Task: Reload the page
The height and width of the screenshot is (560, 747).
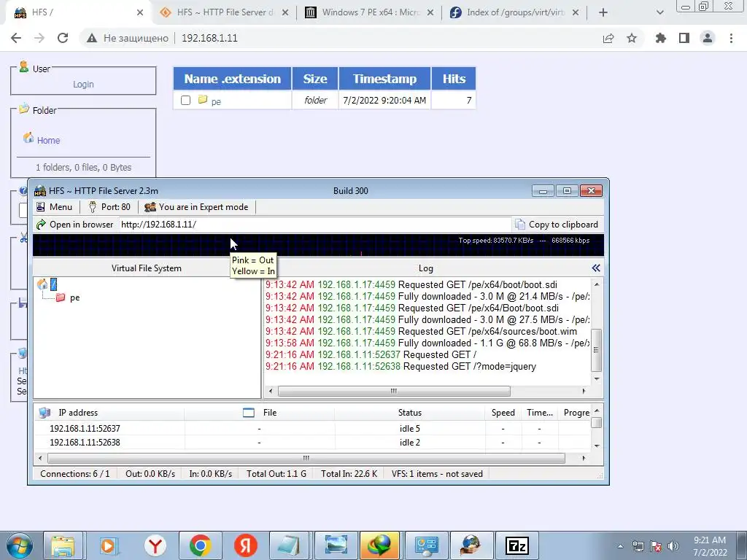Action: coord(63,38)
